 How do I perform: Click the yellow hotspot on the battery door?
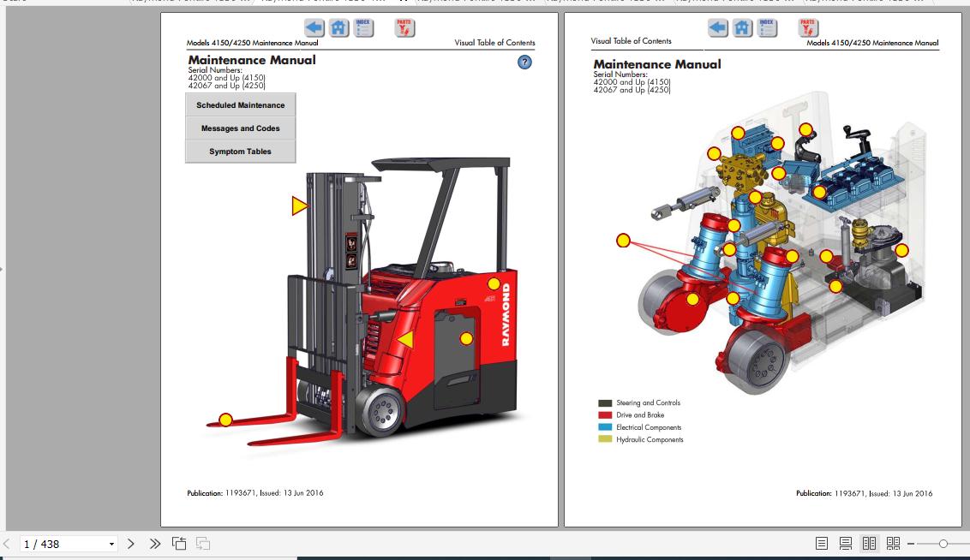pos(466,339)
